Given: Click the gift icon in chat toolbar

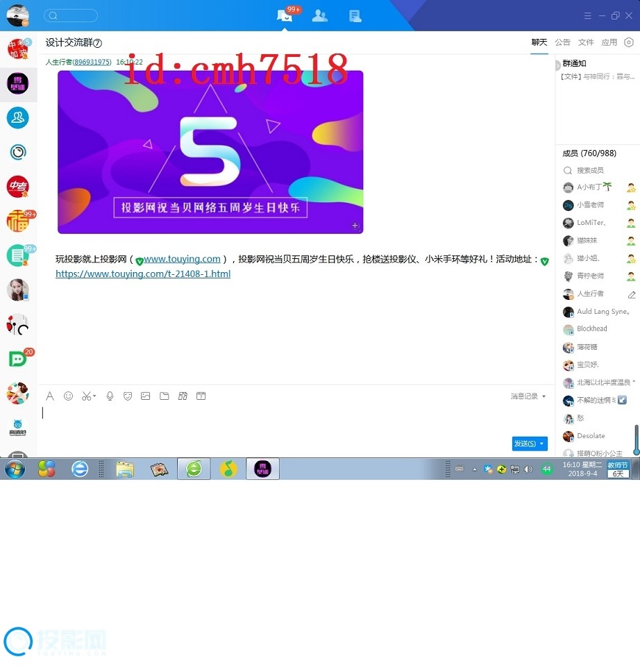Looking at the screenshot, I should pos(183,396).
